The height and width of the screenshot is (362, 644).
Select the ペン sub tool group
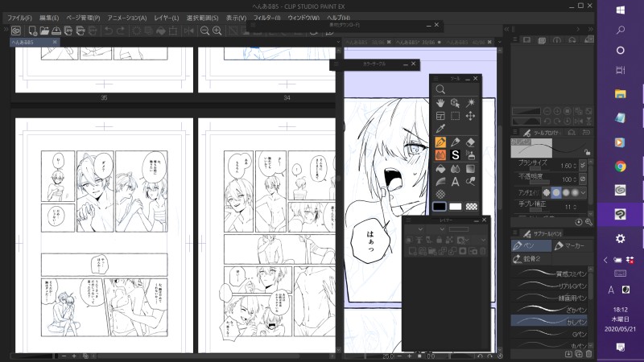point(531,245)
